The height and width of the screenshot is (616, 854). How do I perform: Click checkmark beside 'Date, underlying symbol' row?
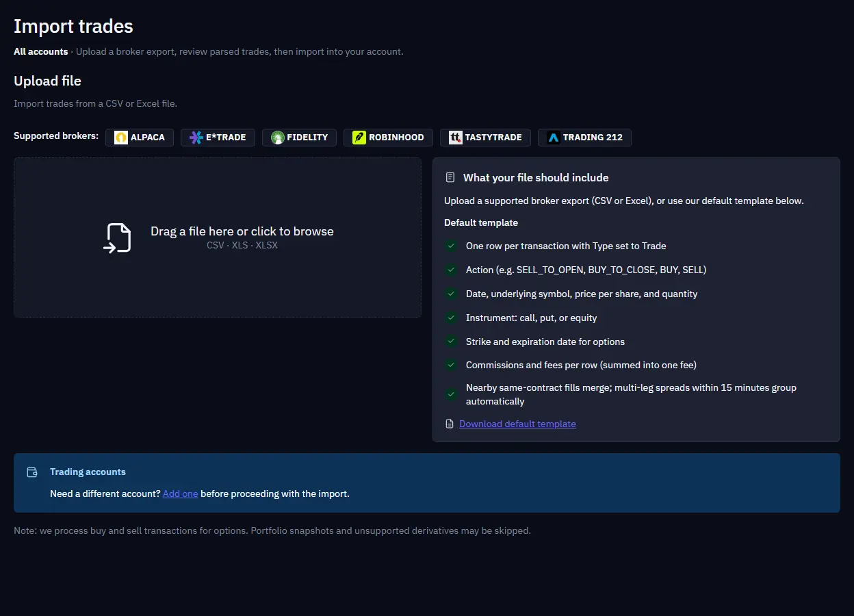tap(451, 294)
